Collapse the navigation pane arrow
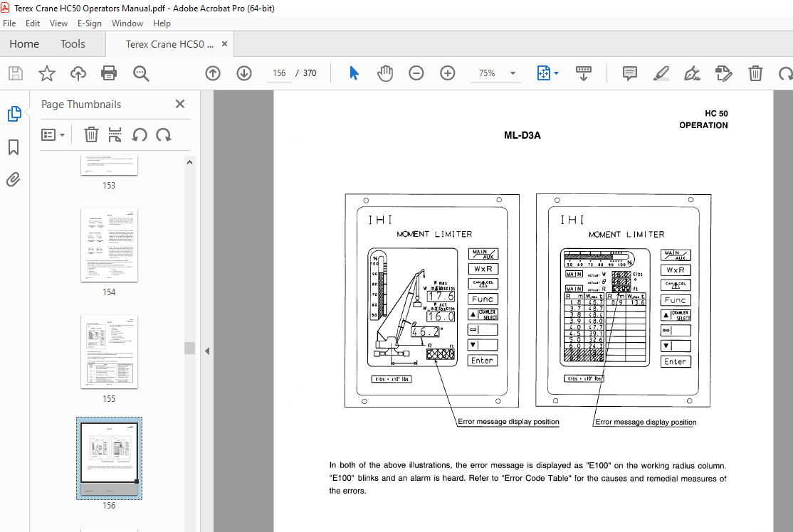Screen dimensions: 793x532 tap(207, 351)
